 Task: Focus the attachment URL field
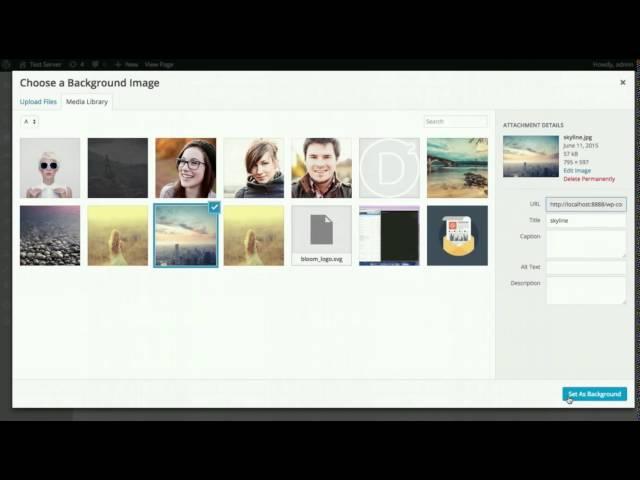(x=586, y=204)
